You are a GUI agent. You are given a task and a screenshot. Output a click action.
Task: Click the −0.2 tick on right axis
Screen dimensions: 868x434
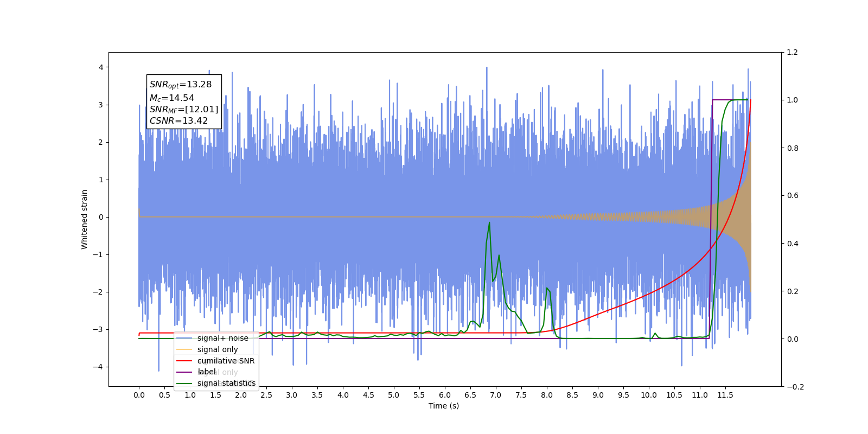(795, 387)
